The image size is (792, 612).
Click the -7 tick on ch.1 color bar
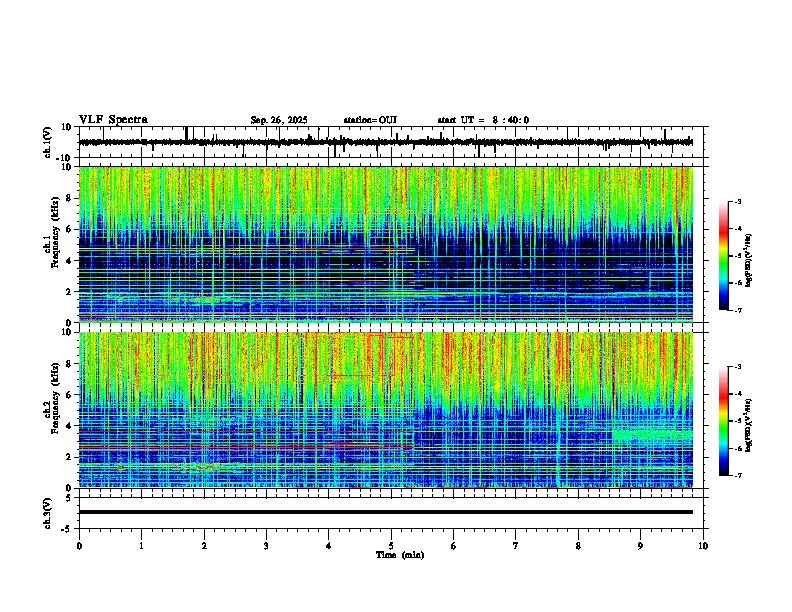pyautogui.click(x=737, y=310)
